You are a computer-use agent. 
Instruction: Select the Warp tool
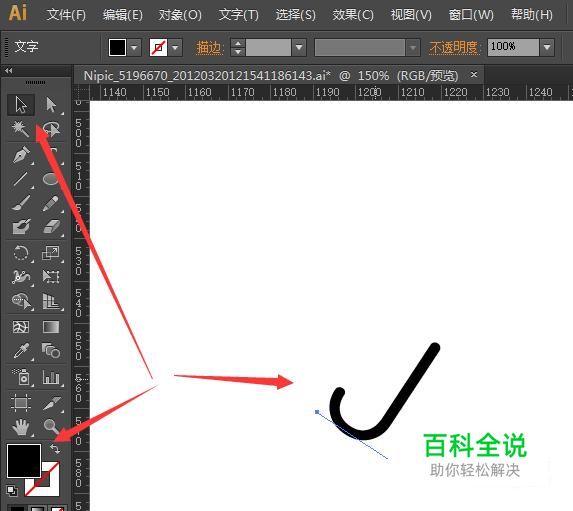(20, 277)
